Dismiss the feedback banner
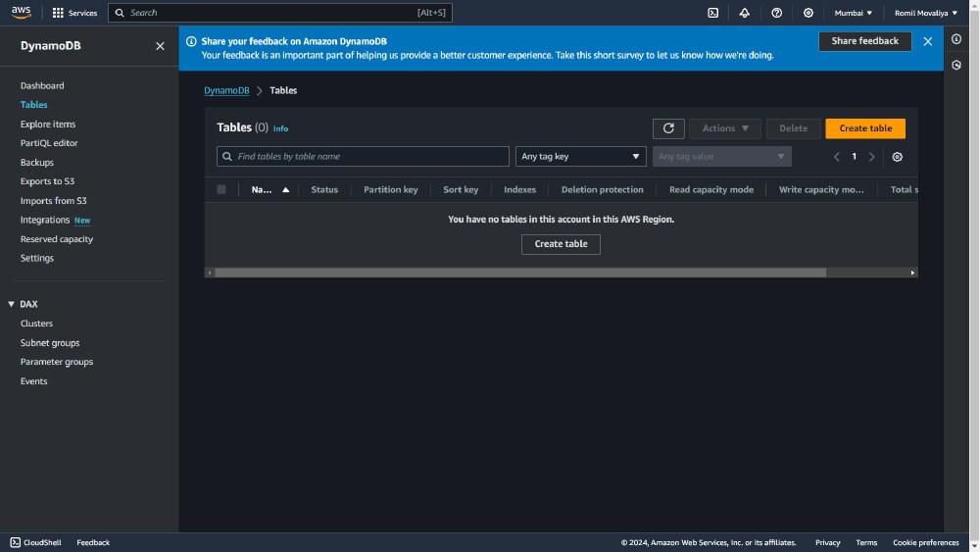This screenshot has height=552, width=980. (x=927, y=41)
